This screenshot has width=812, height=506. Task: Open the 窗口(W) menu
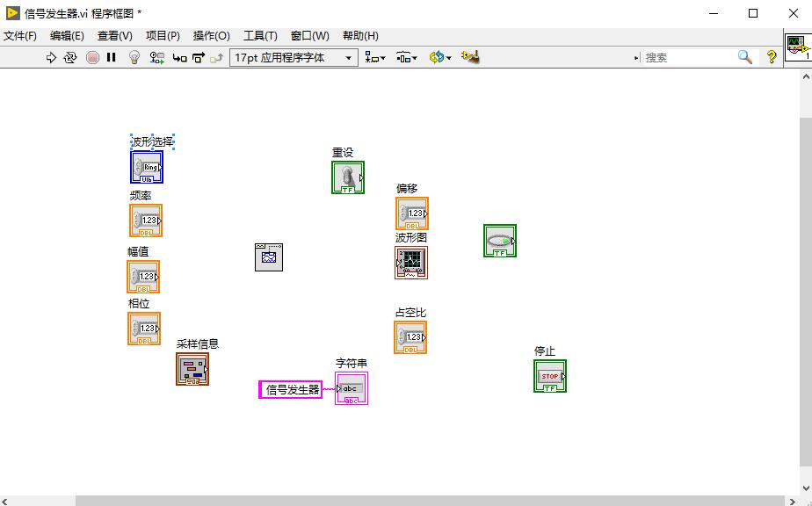(309, 36)
